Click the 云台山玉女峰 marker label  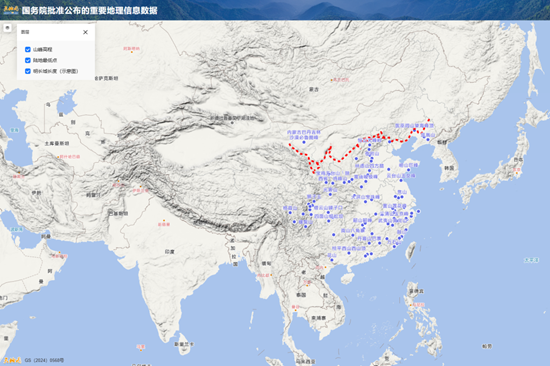click(x=401, y=175)
